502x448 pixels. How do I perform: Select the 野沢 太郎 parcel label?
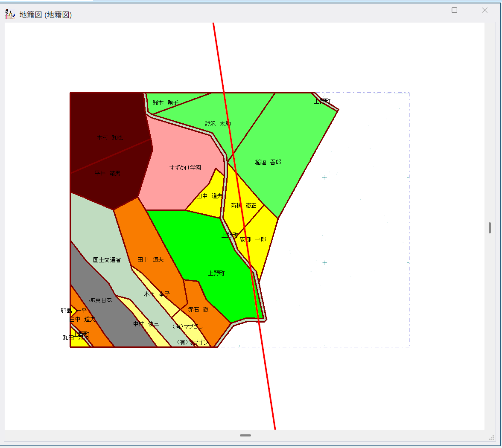point(218,123)
